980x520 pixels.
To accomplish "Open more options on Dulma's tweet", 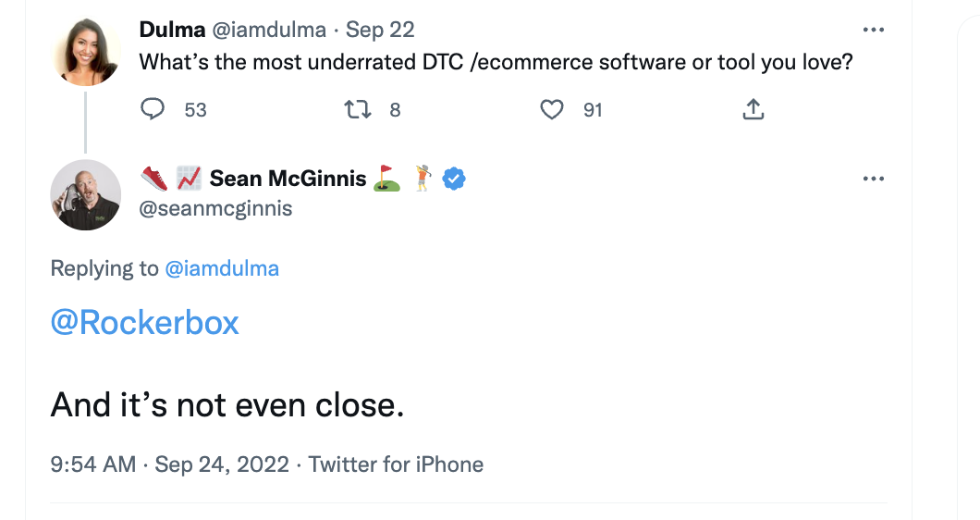I will tap(873, 31).
